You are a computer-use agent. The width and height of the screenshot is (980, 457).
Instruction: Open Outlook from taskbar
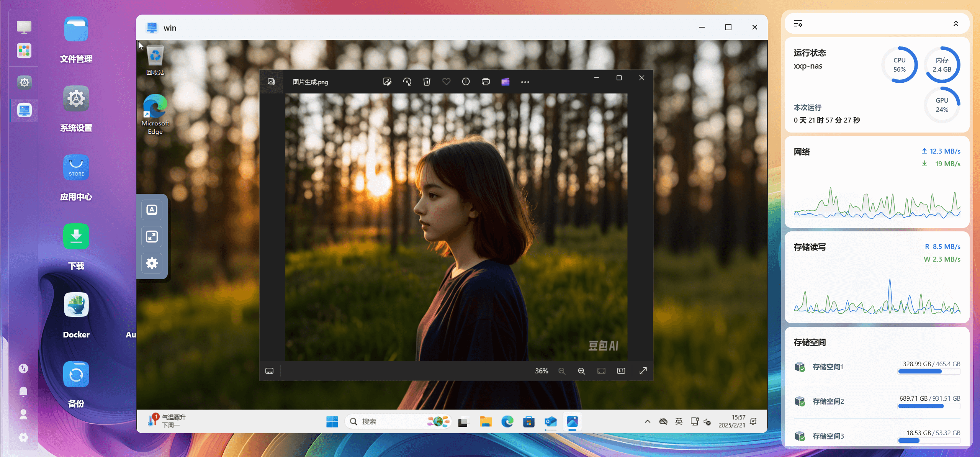[551, 421]
